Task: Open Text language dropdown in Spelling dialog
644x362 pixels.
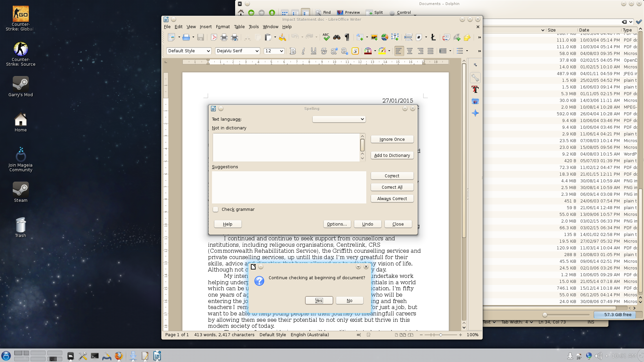Action: (339, 119)
